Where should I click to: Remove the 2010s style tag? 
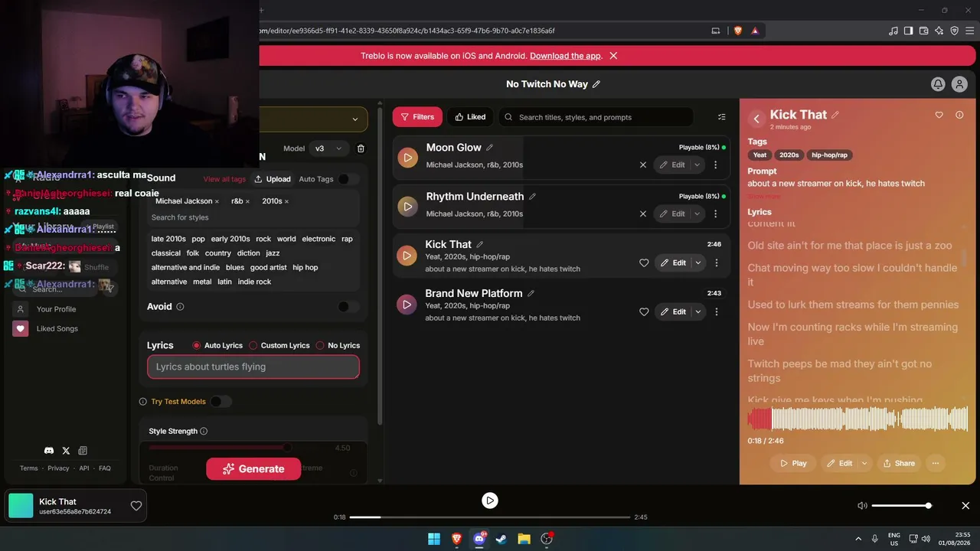pyautogui.click(x=286, y=201)
